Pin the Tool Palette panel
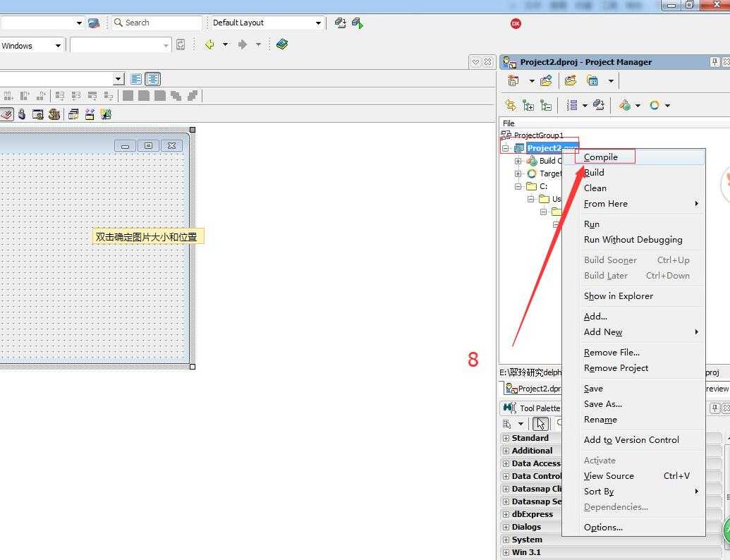The width and height of the screenshot is (730, 560). point(715,408)
